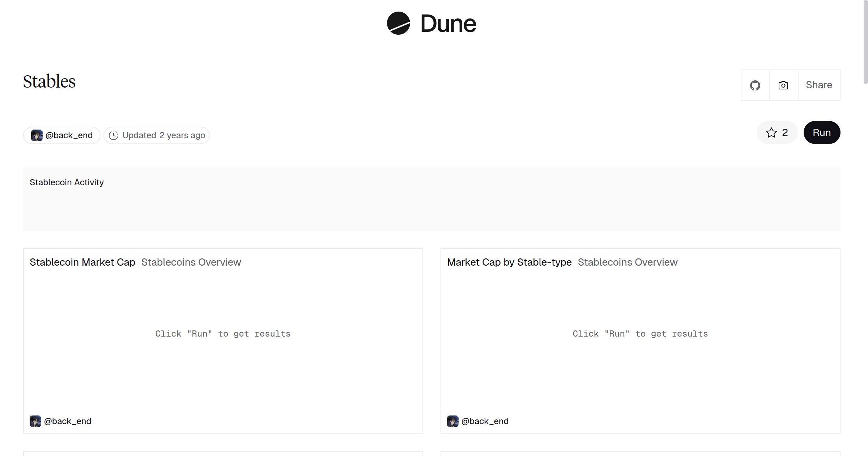Image resolution: width=868 pixels, height=456 pixels.
Task: Open Market Cap by Stable-type title
Action: (509, 262)
